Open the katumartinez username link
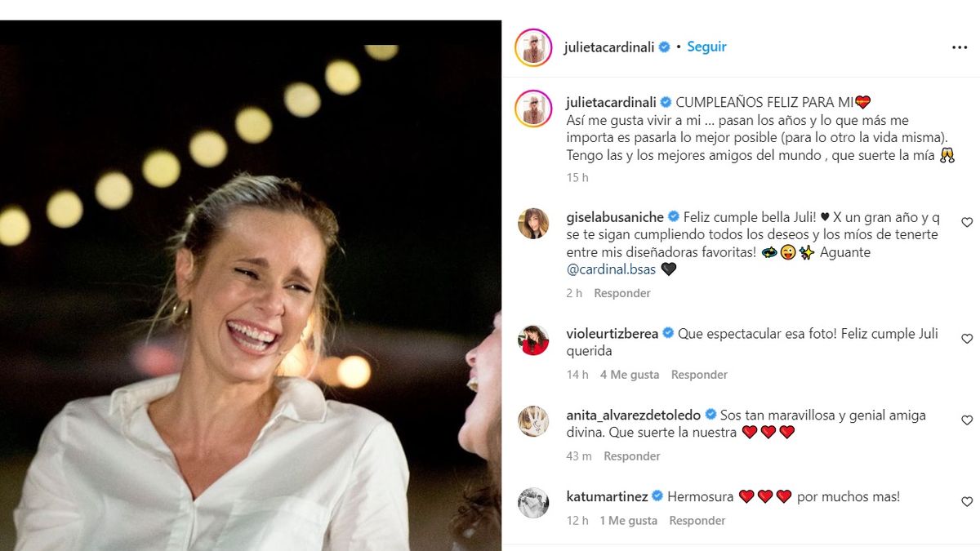Screen dimensions: 980x551 (x=607, y=496)
